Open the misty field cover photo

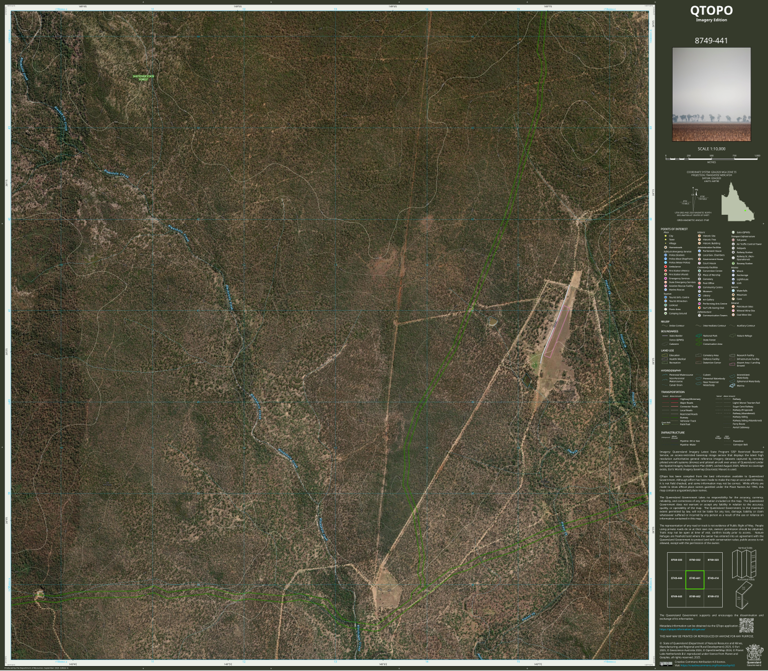711,94
